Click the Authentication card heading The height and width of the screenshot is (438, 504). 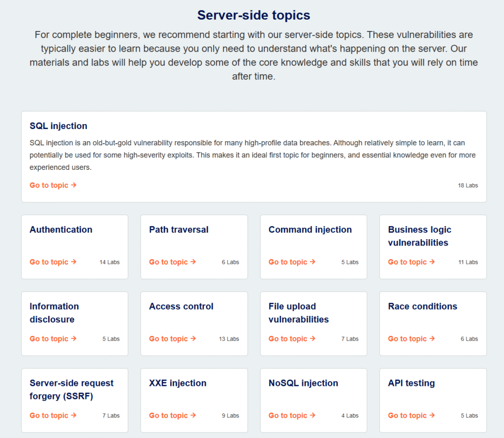pyautogui.click(x=61, y=230)
